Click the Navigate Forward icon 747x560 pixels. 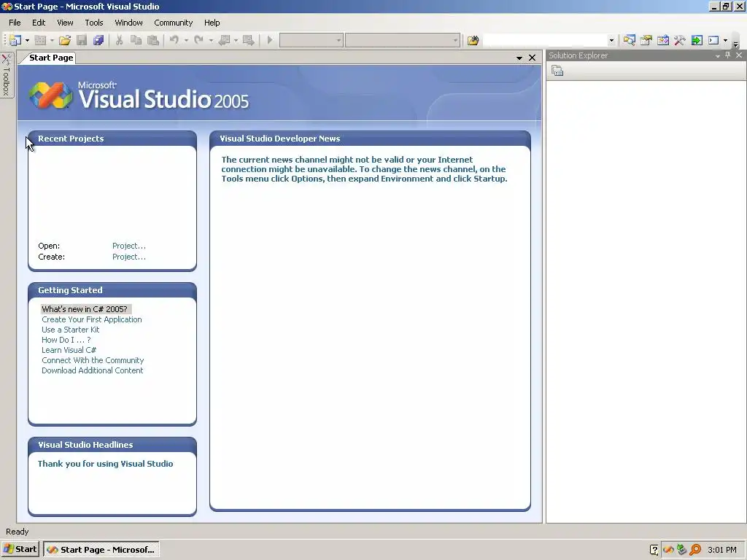pos(248,41)
